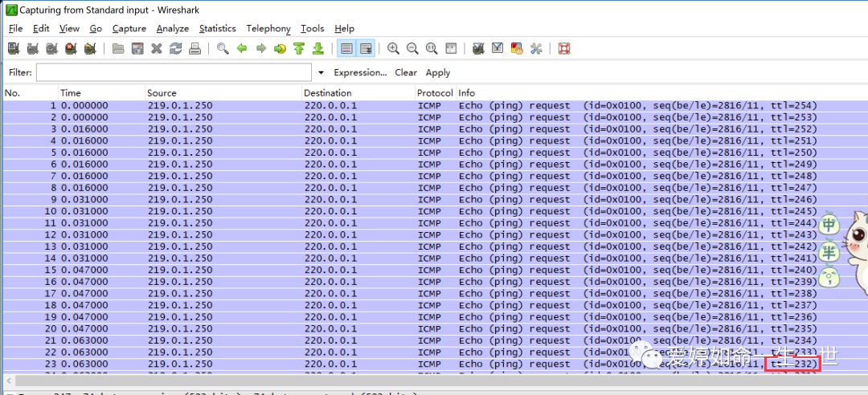Open the Expression... filter builder
Image resolution: width=868 pixels, height=395 pixels.
[360, 72]
